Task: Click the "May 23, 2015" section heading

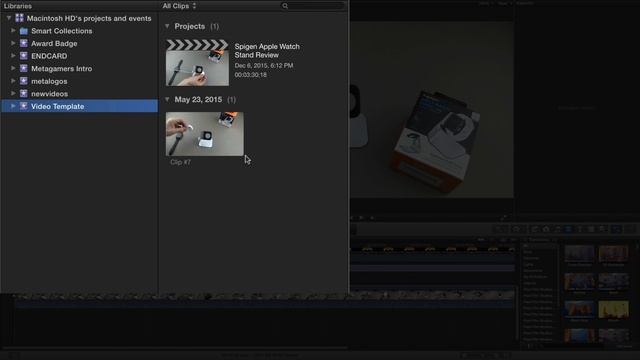Action: point(198,99)
